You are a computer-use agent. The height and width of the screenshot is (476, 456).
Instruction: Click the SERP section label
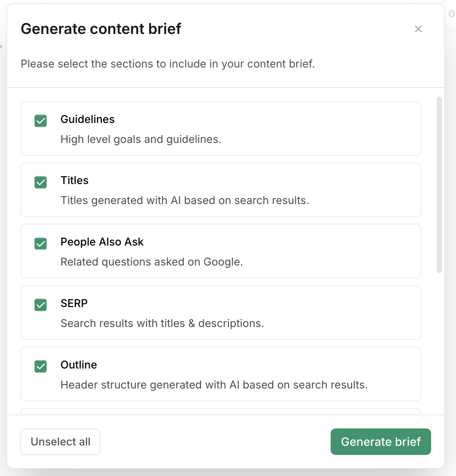coord(74,303)
